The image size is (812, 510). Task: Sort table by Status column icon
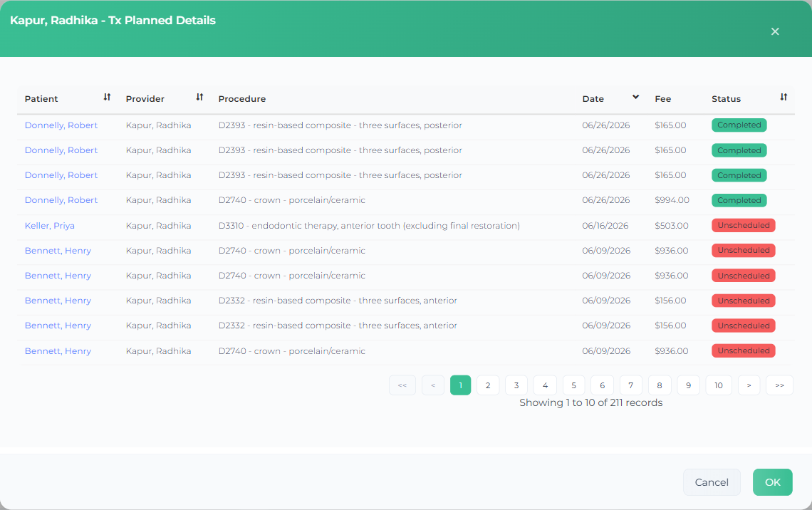(x=784, y=98)
